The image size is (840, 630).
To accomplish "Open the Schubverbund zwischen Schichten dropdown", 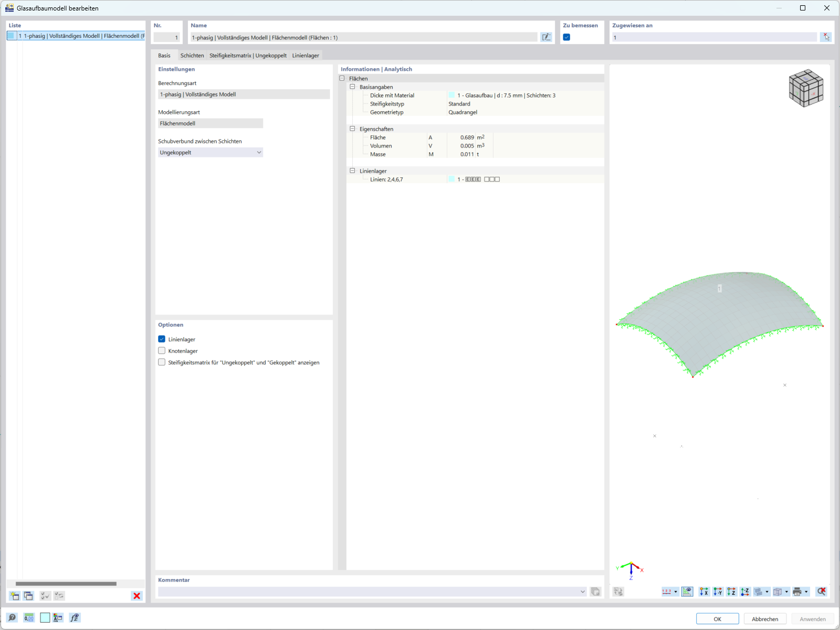I will [x=259, y=152].
